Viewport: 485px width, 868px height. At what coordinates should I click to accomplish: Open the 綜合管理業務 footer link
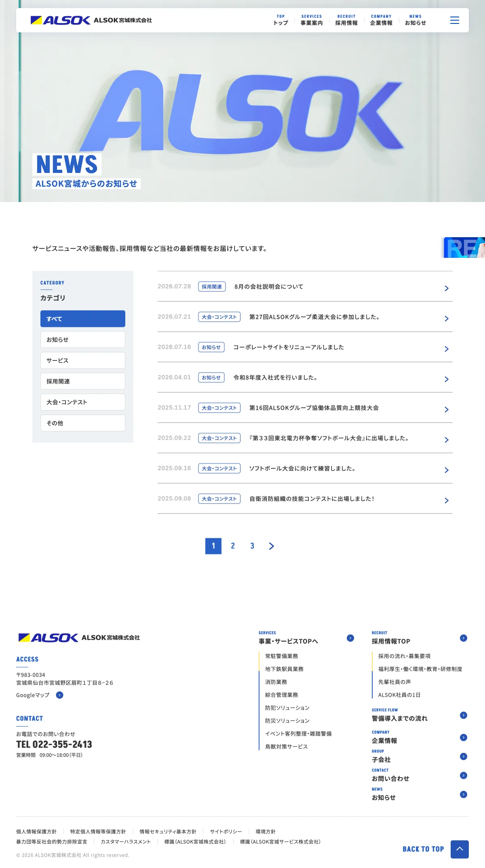coord(281,695)
